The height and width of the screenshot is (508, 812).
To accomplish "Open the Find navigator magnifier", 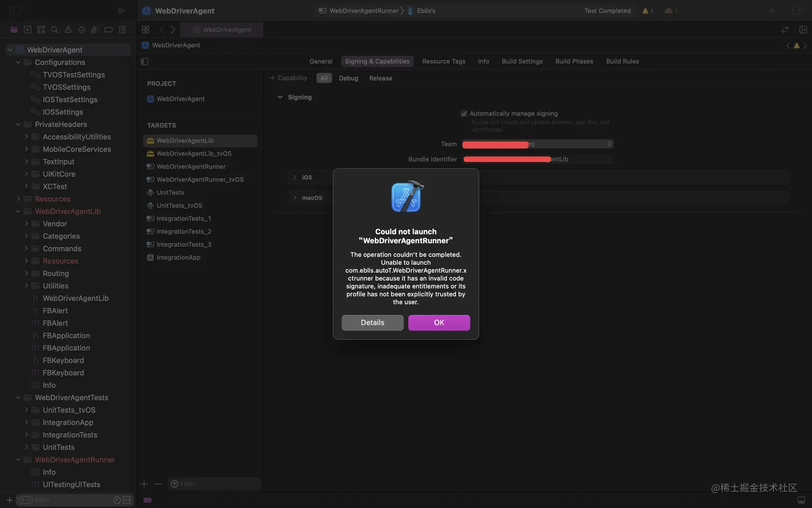I will pos(54,30).
